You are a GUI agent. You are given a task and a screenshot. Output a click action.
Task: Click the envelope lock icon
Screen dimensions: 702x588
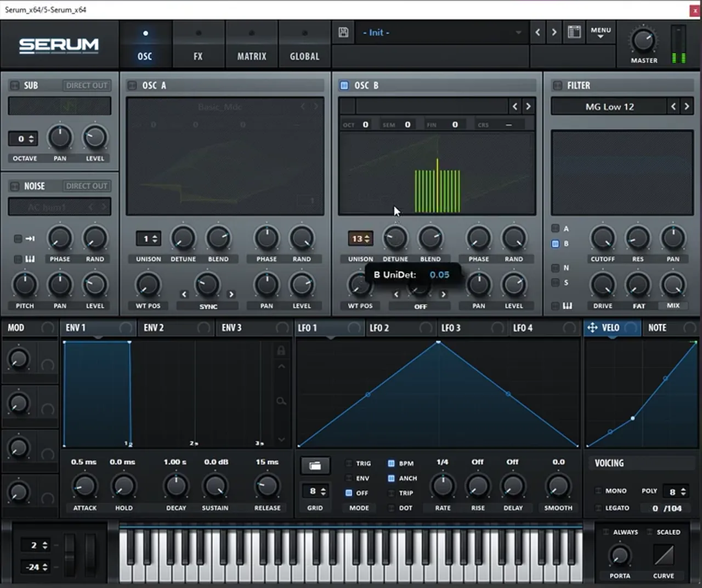pyautogui.click(x=281, y=350)
